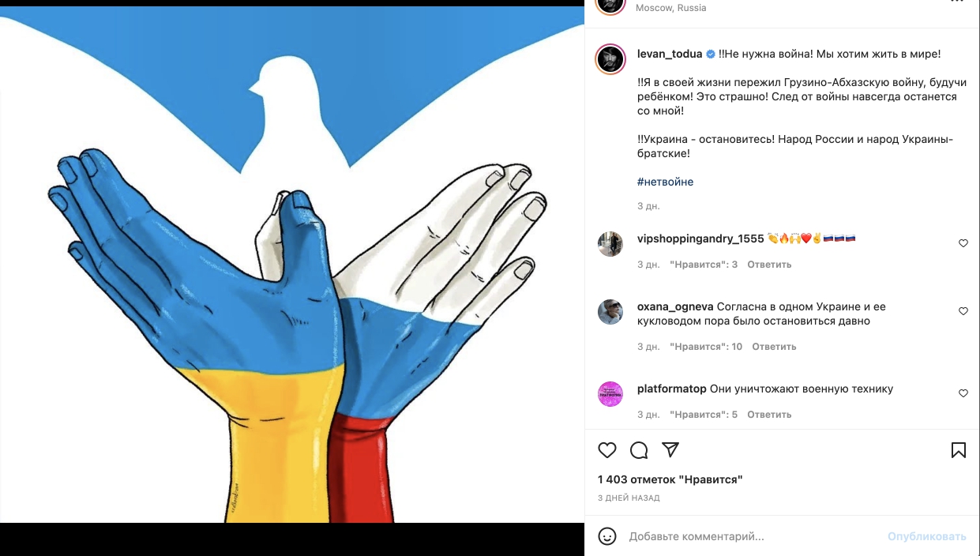Click the Опубликовать publish button
Image resolution: width=980 pixels, height=556 pixels.
pyautogui.click(x=926, y=536)
